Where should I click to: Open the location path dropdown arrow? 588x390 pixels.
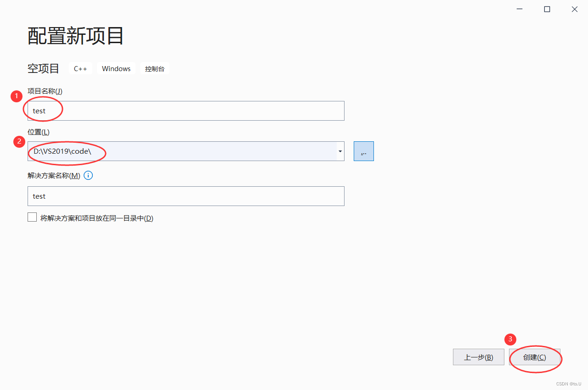pos(340,151)
